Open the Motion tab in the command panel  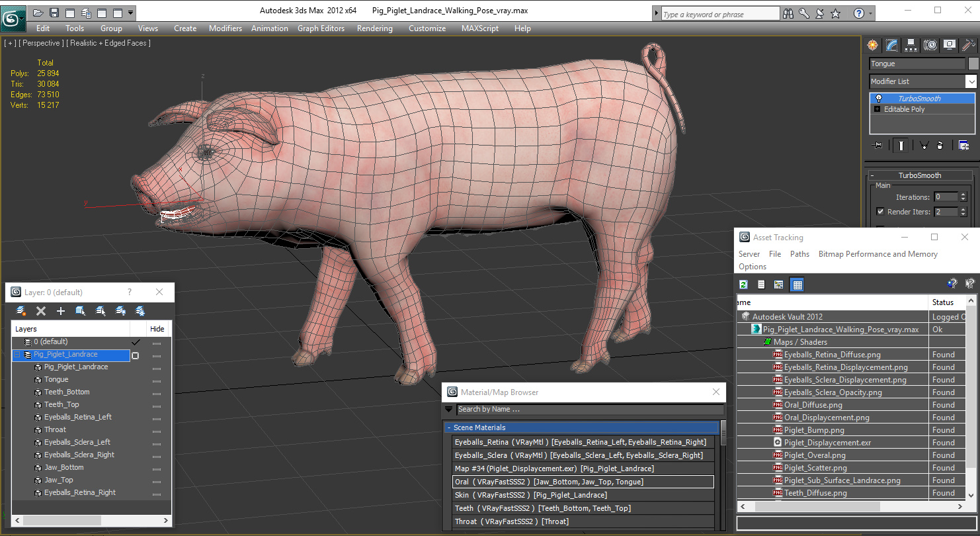(x=930, y=45)
